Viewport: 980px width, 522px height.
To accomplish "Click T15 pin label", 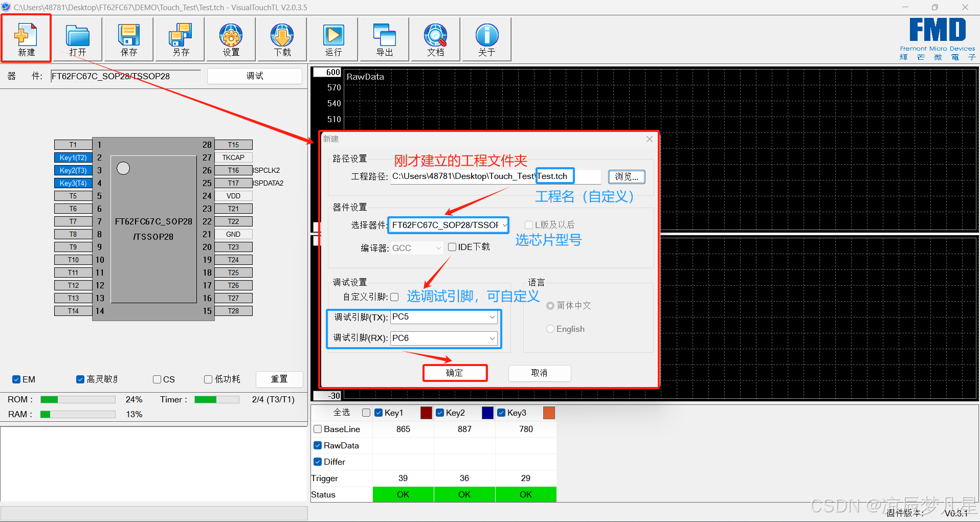I will (233, 145).
